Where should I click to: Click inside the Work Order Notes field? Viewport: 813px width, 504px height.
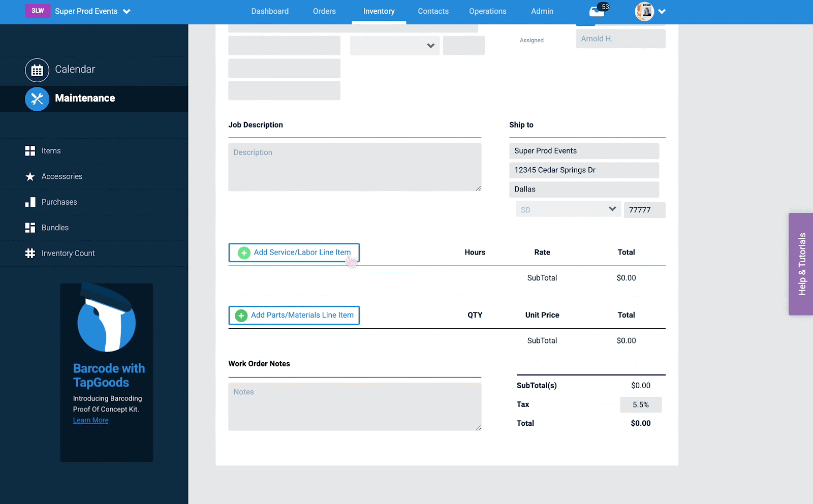355,405
